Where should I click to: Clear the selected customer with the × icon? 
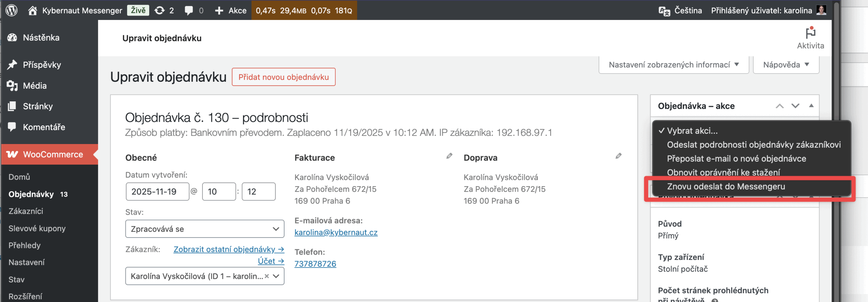click(267, 276)
